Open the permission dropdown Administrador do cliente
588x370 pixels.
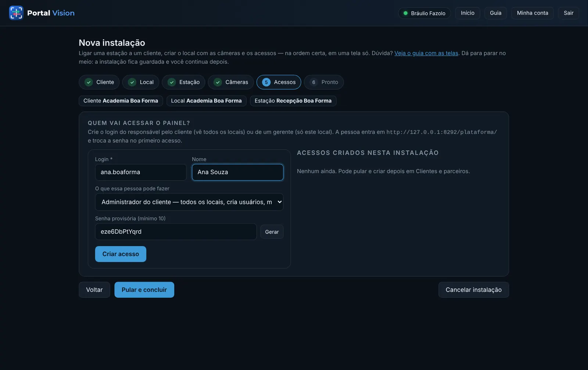[189, 202]
